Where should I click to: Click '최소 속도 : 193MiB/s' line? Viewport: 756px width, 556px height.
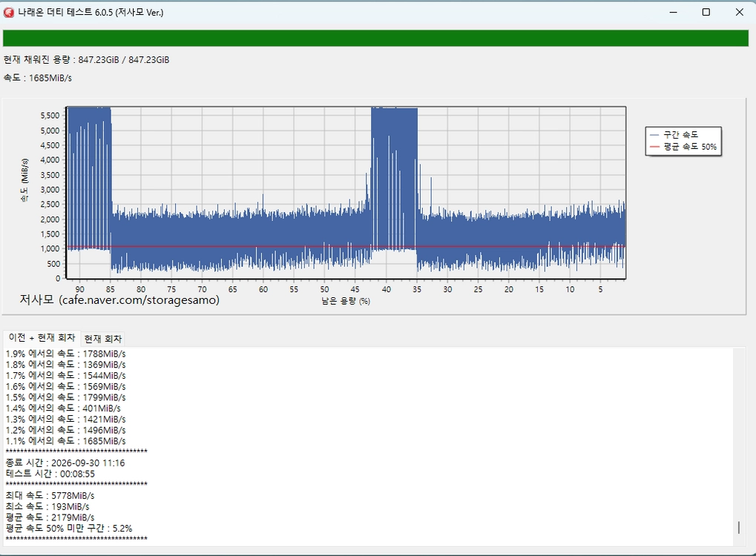click(x=47, y=507)
